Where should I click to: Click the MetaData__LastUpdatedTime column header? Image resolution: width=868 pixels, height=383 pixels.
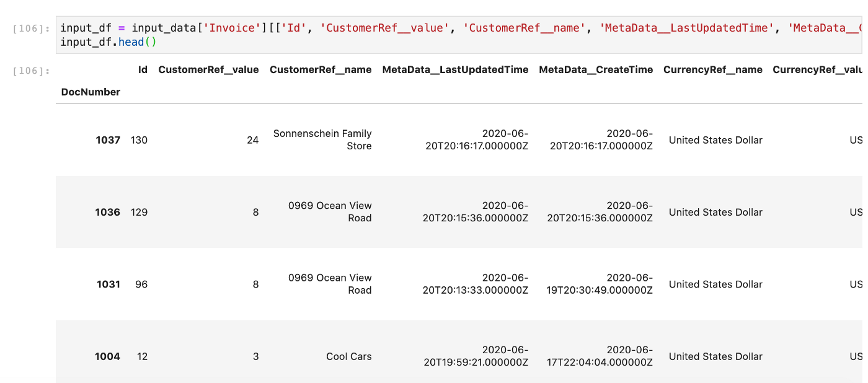[455, 70]
